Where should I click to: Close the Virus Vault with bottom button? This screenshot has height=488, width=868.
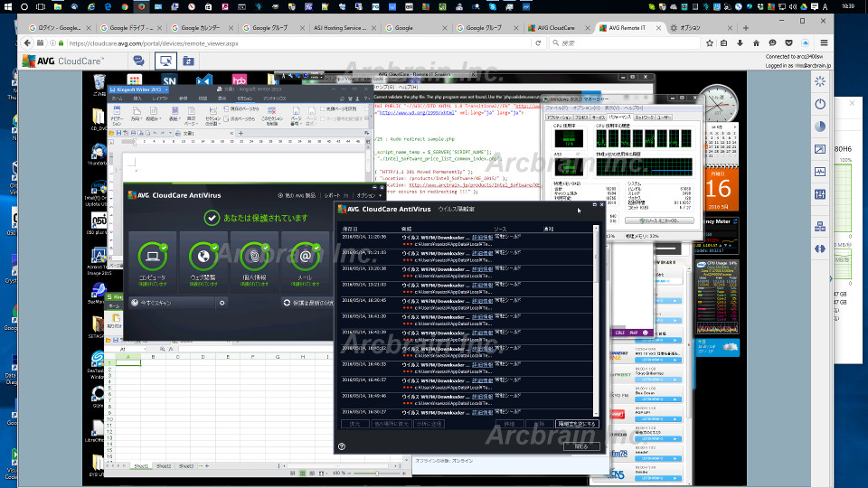click(x=581, y=446)
